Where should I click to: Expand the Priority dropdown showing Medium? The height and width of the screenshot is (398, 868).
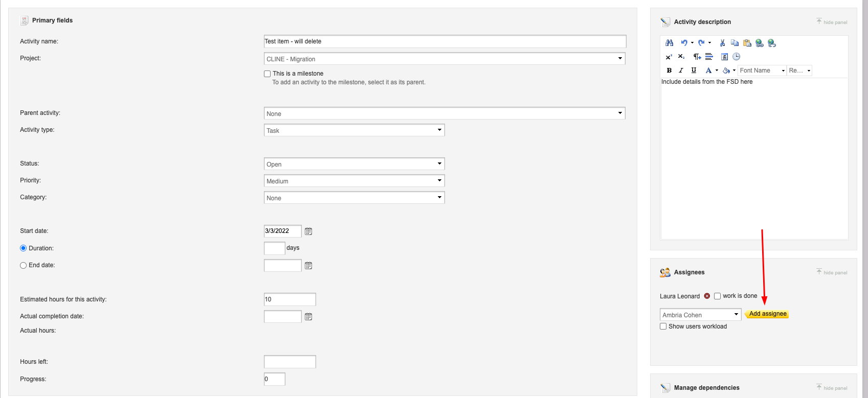pyautogui.click(x=354, y=181)
